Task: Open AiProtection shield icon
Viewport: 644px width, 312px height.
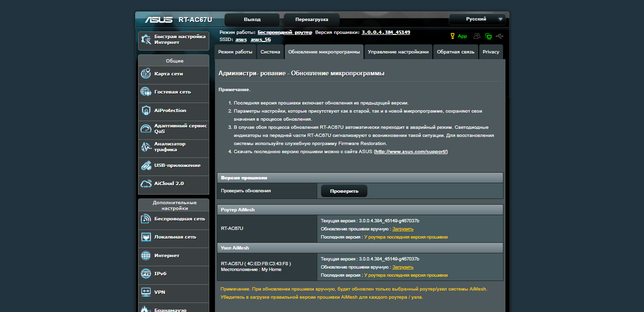Action: [x=146, y=111]
